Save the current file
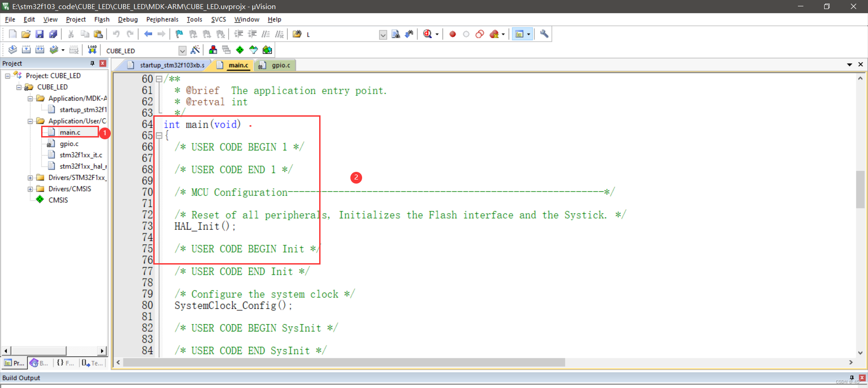This screenshot has height=388, width=868. coord(39,34)
